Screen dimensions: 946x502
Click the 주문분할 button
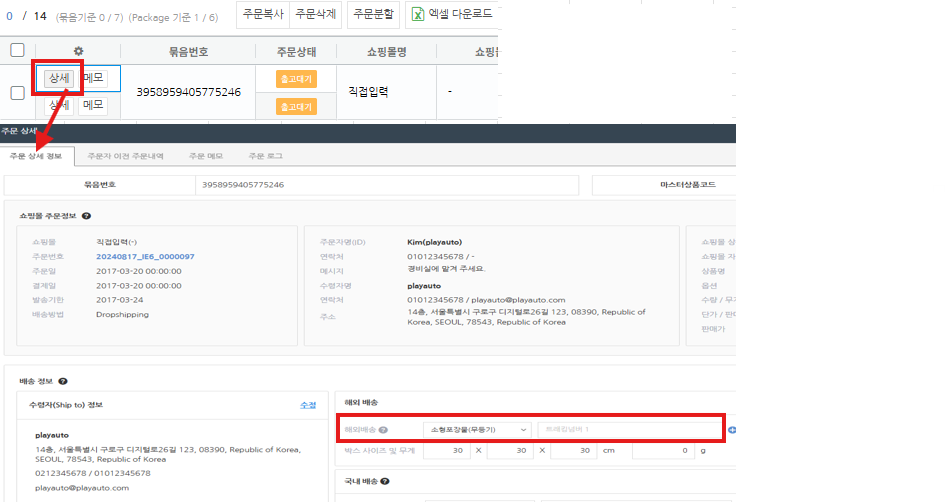click(373, 14)
